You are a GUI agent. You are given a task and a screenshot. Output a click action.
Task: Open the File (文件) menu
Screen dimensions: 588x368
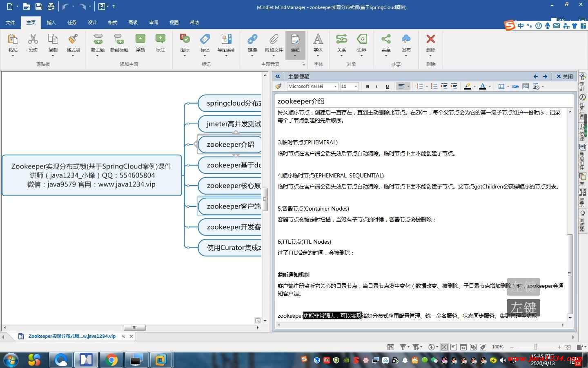pyautogui.click(x=11, y=22)
